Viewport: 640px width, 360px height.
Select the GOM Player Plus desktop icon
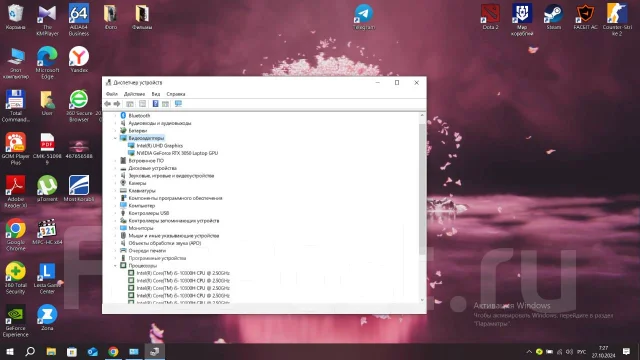(x=16, y=149)
